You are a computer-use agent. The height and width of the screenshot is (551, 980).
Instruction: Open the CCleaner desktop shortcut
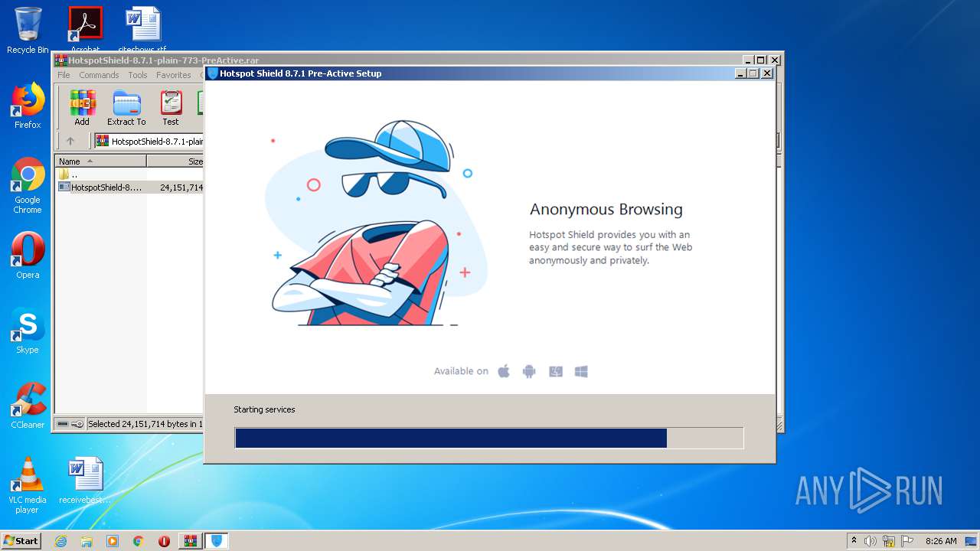(x=28, y=406)
